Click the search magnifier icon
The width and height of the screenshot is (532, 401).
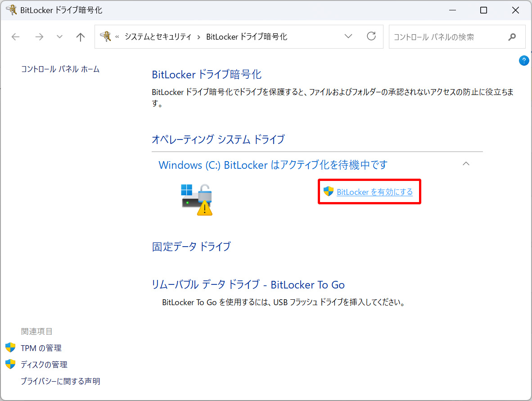pyautogui.click(x=512, y=36)
